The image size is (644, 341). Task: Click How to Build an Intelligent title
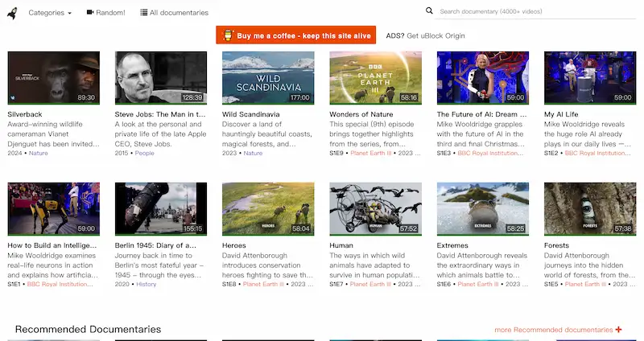pos(52,245)
